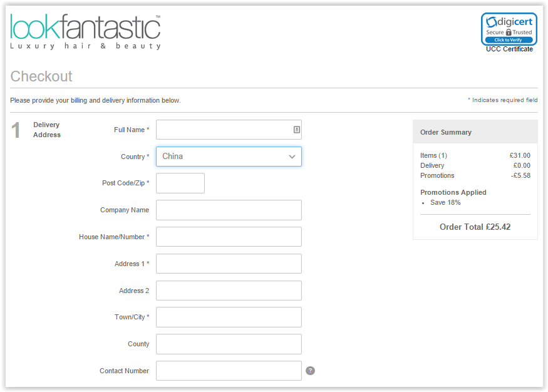Click the lookfantastic logo
Image resolution: width=548 pixels, height=392 pixels.
pyautogui.click(x=85, y=32)
